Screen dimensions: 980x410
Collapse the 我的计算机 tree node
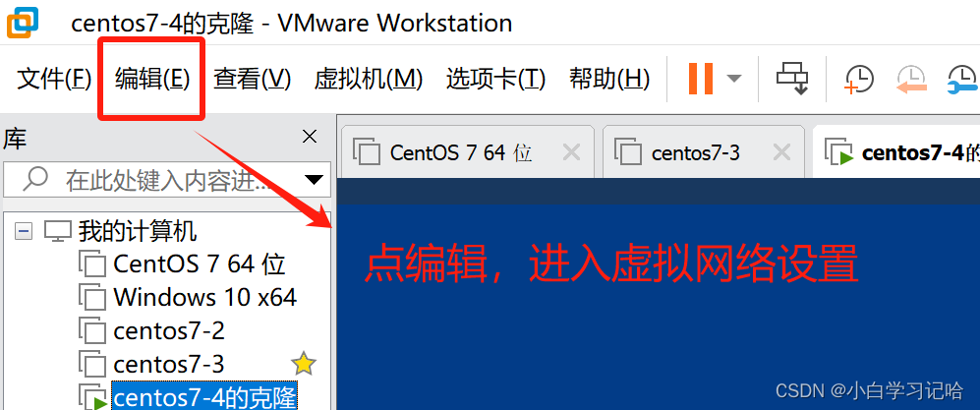[x=24, y=231]
